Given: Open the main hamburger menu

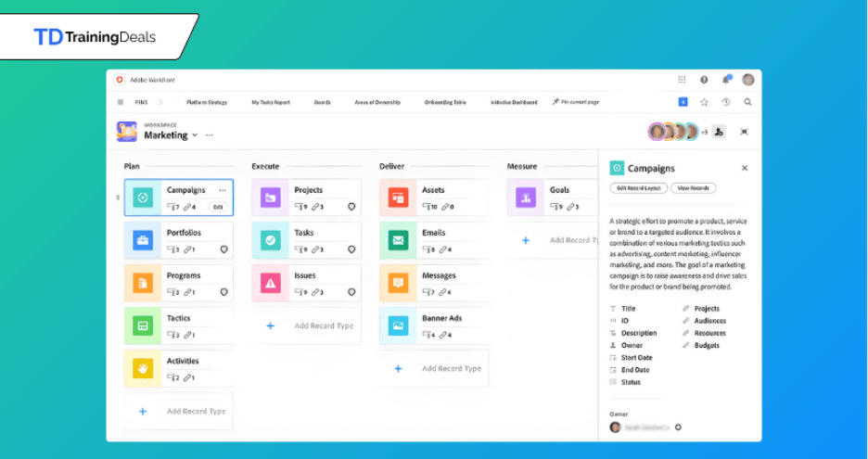Looking at the screenshot, I should (x=120, y=102).
